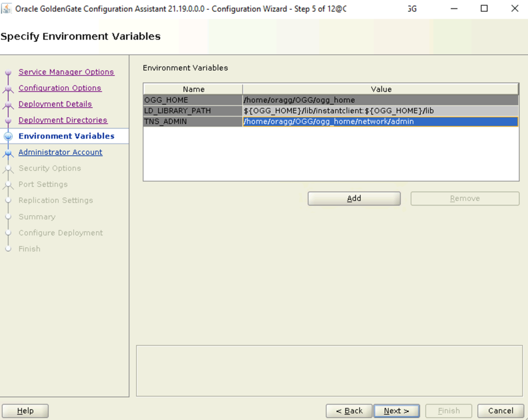This screenshot has height=420, width=528.
Task: Click the Value column header
Action: tap(381, 89)
